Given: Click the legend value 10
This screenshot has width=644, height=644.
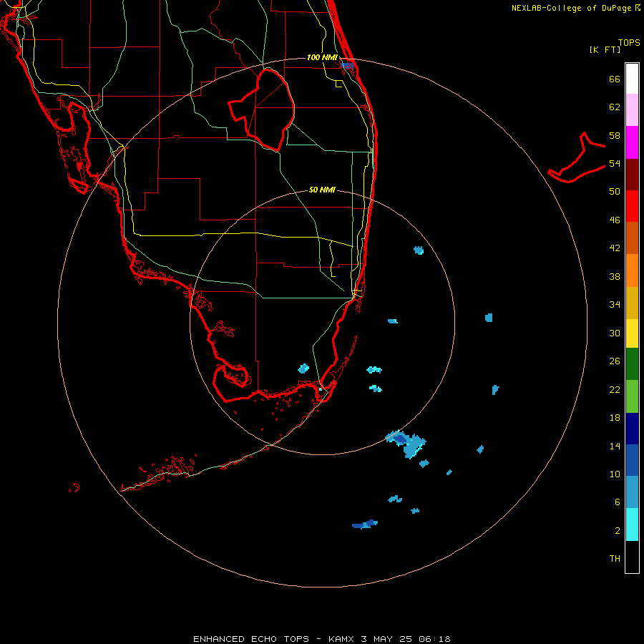Looking at the screenshot, I should [x=615, y=474].
